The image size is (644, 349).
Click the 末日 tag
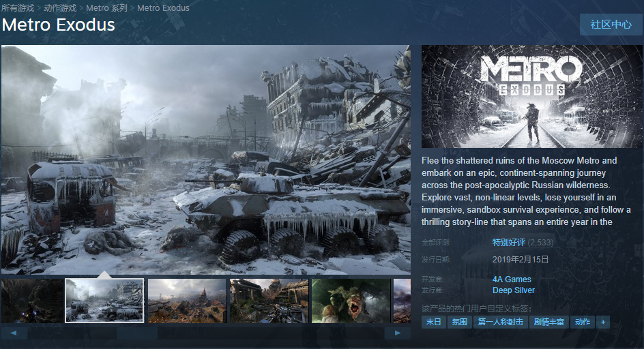[434, 322]
